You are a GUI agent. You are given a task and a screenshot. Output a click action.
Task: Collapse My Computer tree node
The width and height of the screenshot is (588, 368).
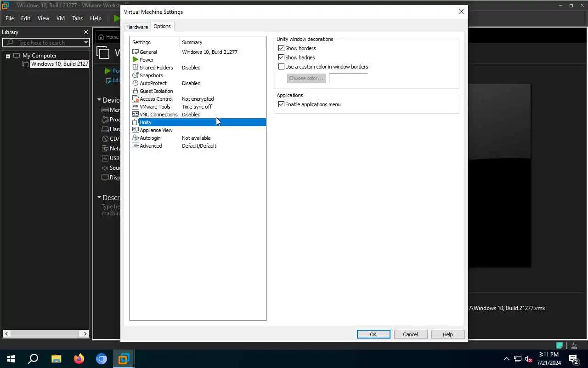pyautogui.click(x=8, y=56)
